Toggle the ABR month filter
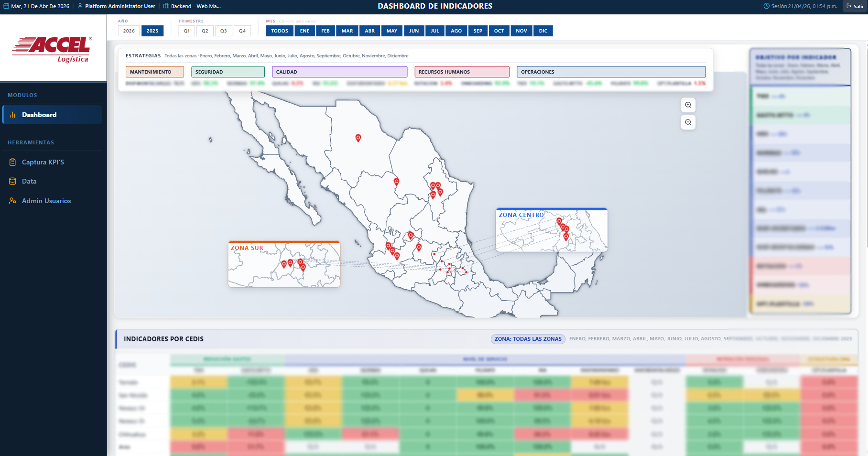Viewport: 868px width, 456px height. click(370, 31)
